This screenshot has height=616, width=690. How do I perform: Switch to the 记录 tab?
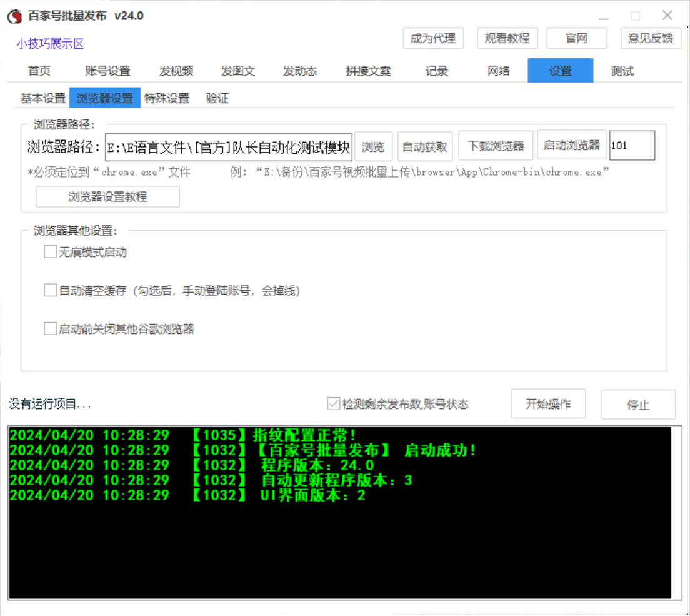[436, 71]
